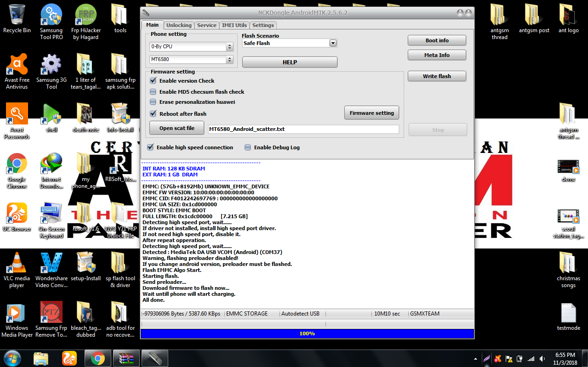Image resolution: width=588 pixels, height=367 pixels.
Task: Click the Meta Info button
Action: [437, 55]
